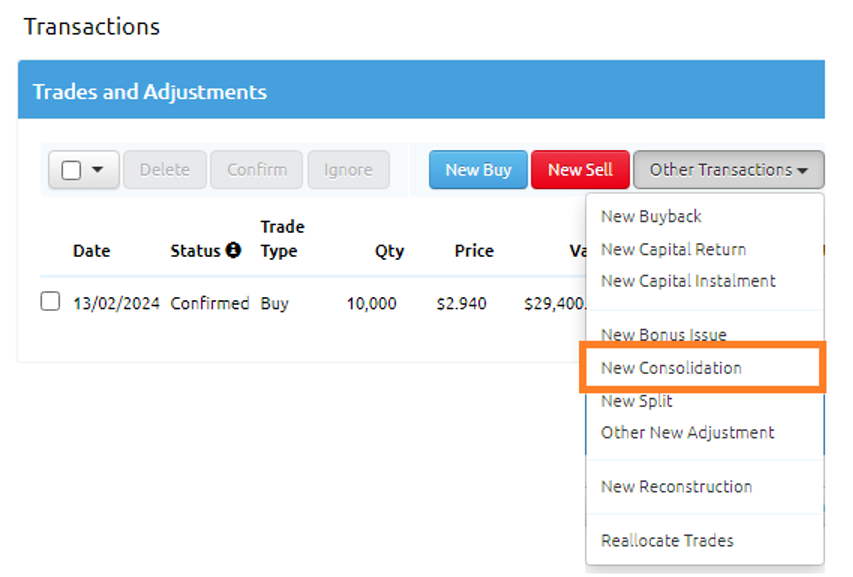Viewport: 853px width, 577px height.
Task: Choose New Buyback from the menu
Action: click(651, 216)
